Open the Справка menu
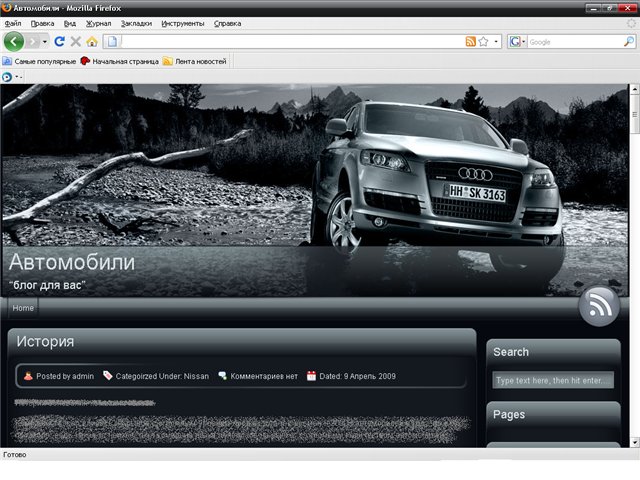The height and width of the screenshot is (480, 640). click(227, 24)
